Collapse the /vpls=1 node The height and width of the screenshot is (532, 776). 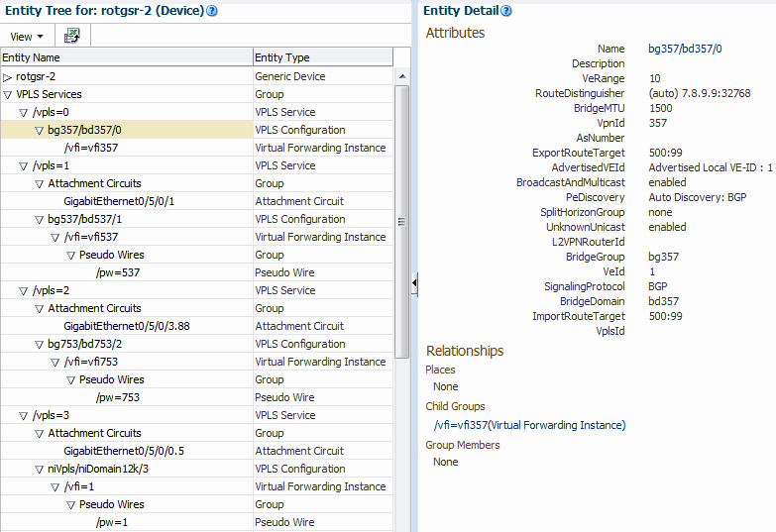coord(23,165)
